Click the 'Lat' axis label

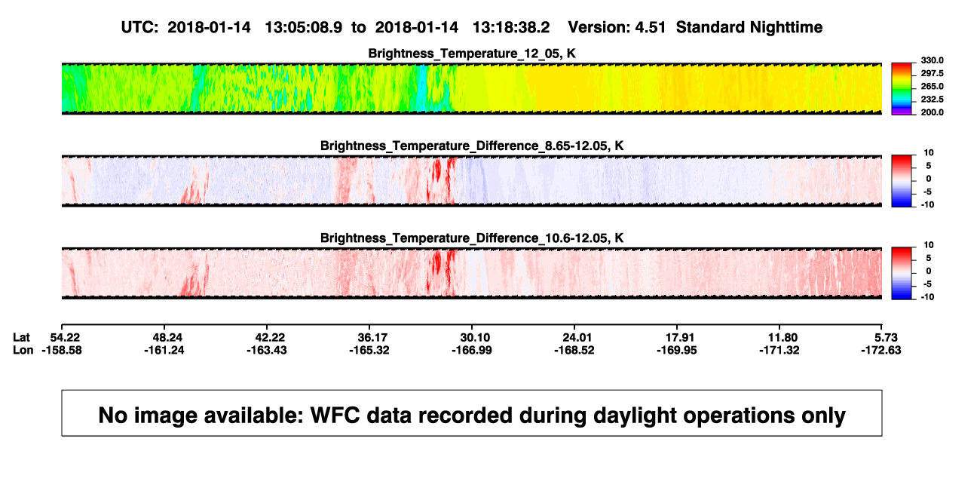23,336
